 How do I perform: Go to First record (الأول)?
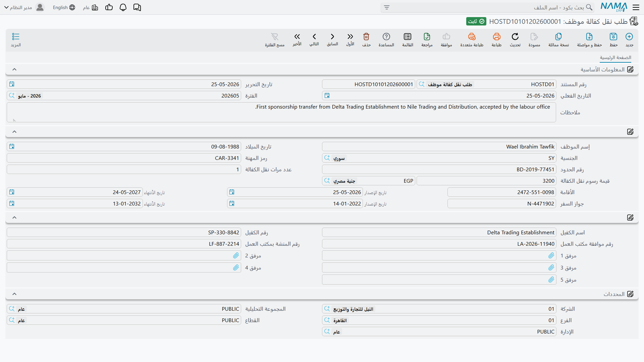tap(350, 37)
